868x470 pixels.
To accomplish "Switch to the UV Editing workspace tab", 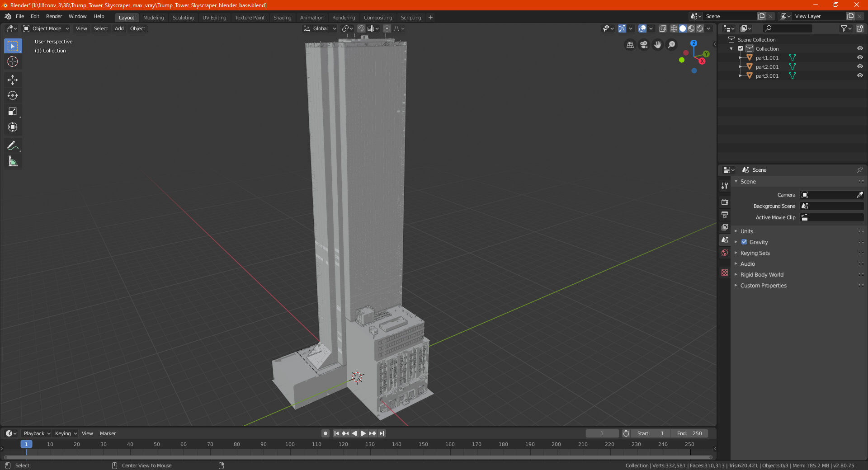I will pos(214,18).
